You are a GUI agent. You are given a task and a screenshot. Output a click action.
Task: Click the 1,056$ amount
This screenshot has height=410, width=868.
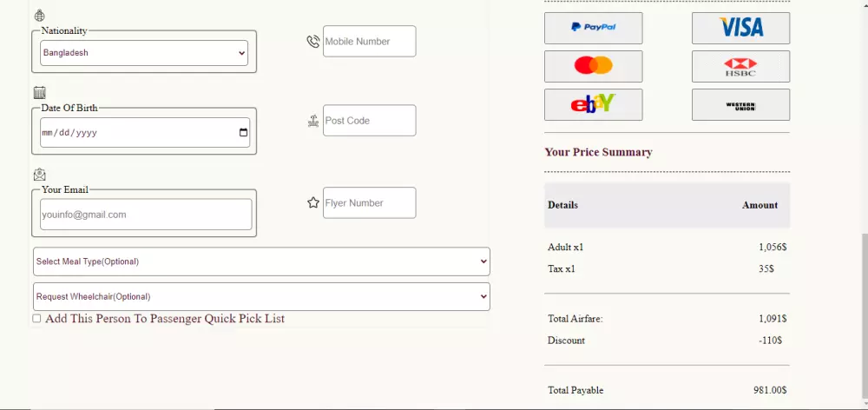tap(773, 247)
